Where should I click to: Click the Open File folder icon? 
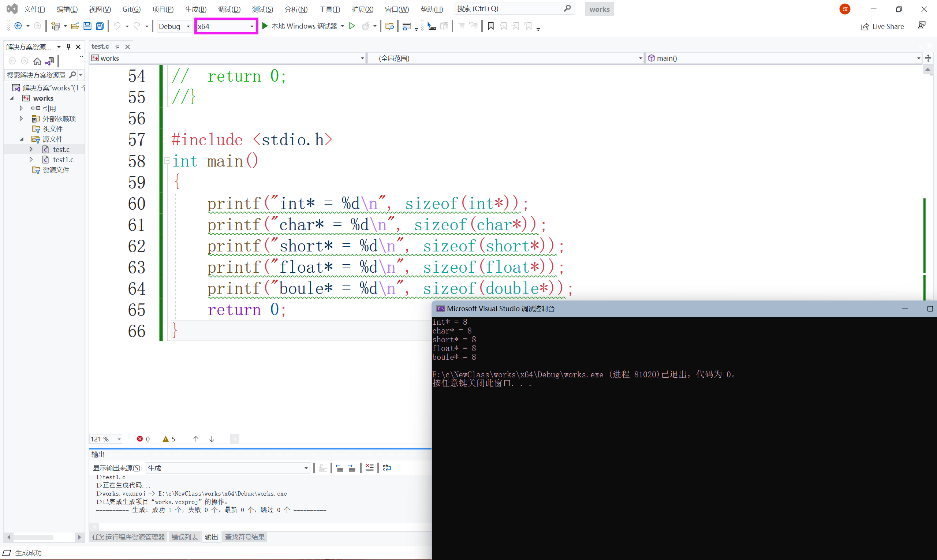(75, 26)
